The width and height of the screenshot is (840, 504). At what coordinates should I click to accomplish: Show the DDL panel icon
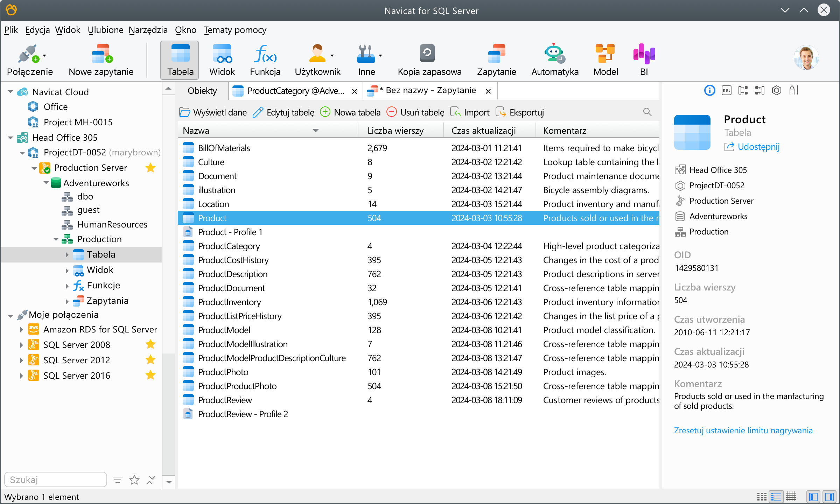(726, 91)
